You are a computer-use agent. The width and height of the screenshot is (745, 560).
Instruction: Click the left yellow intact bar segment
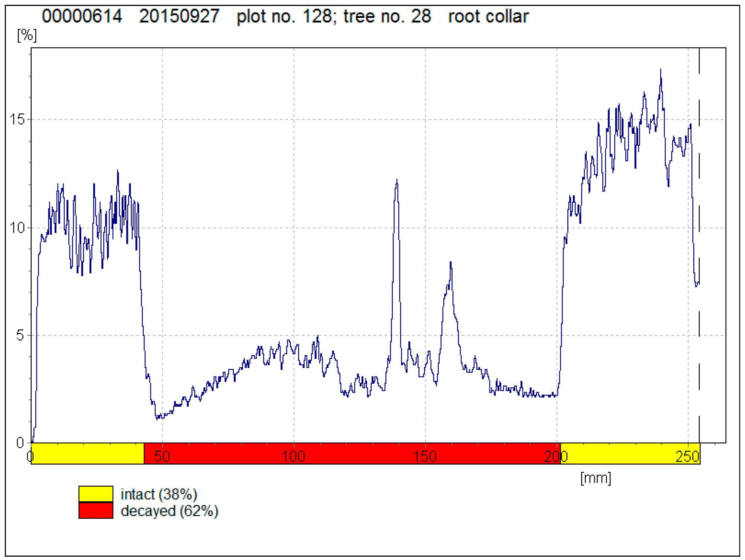88,453
